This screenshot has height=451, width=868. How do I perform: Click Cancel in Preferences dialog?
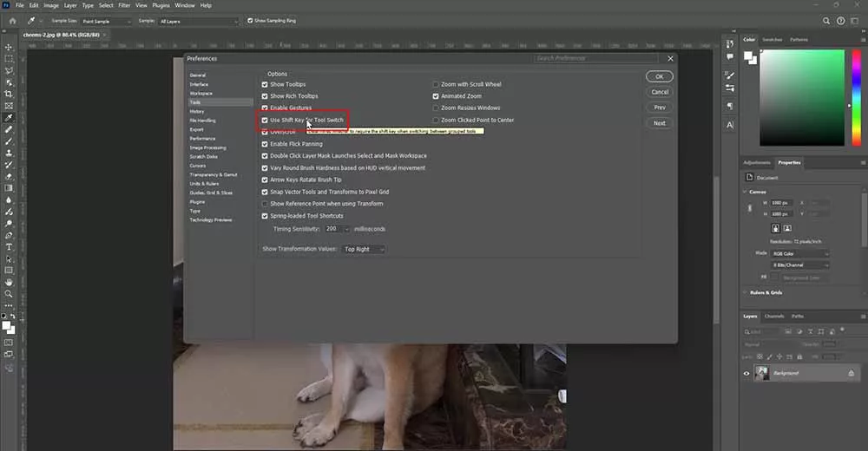tap(660, 92)
